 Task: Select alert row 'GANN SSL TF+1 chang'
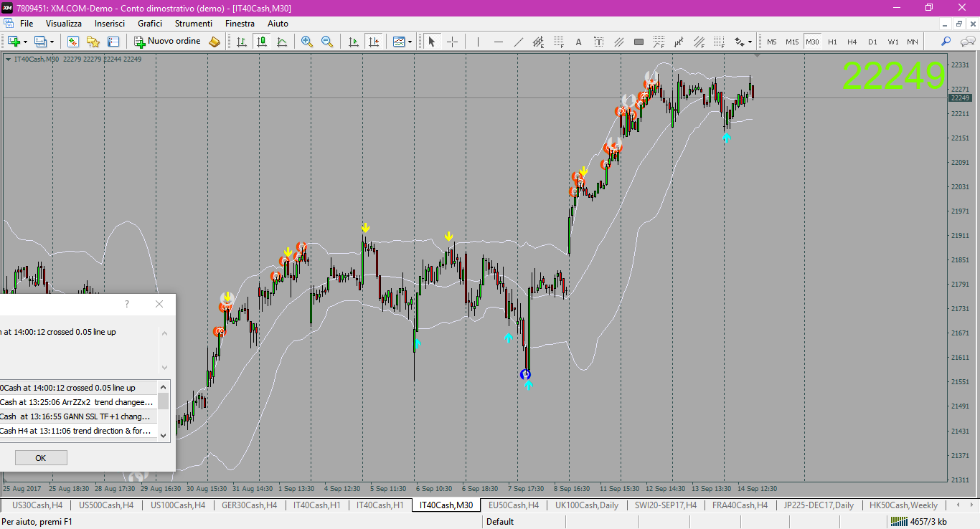click(79, 416)
